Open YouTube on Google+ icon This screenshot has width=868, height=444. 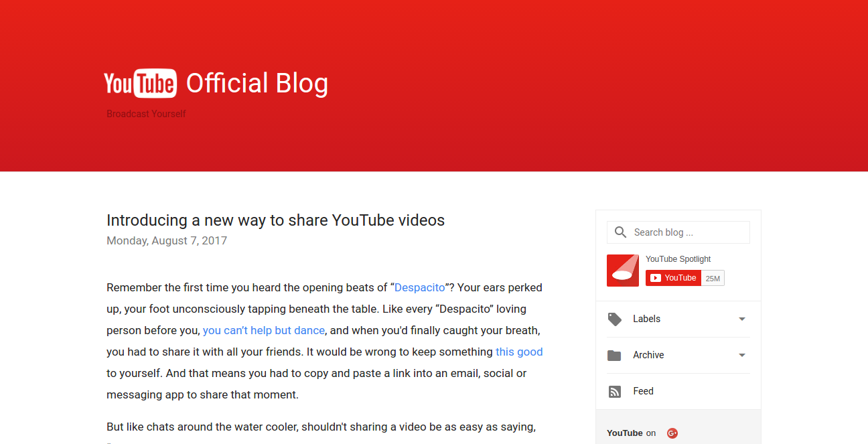[672, 433]
